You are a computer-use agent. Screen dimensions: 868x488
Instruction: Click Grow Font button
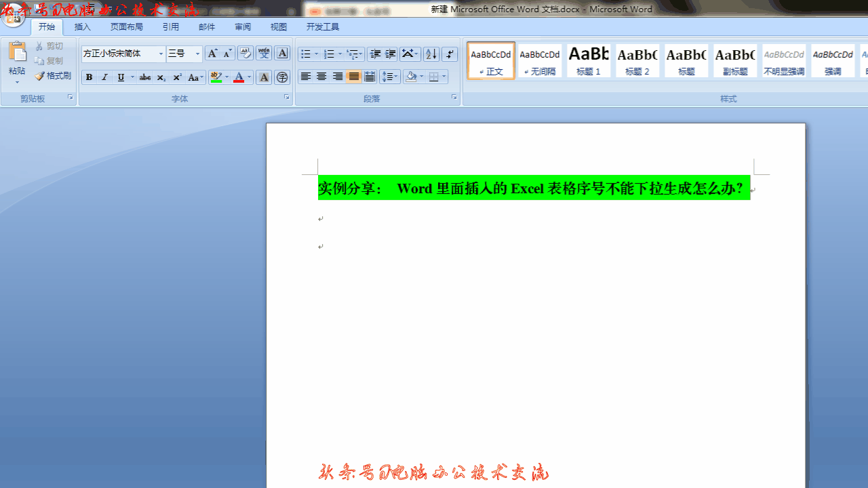212,54
